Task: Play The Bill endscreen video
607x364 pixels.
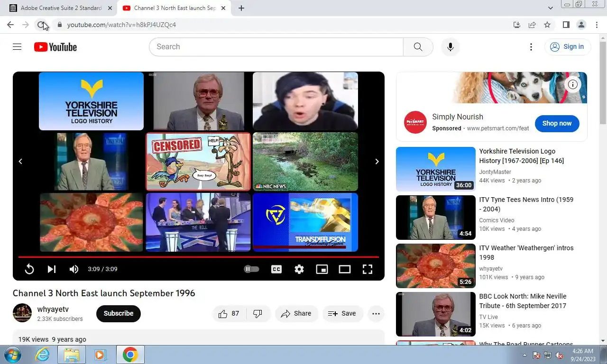Action: (198, 222)
